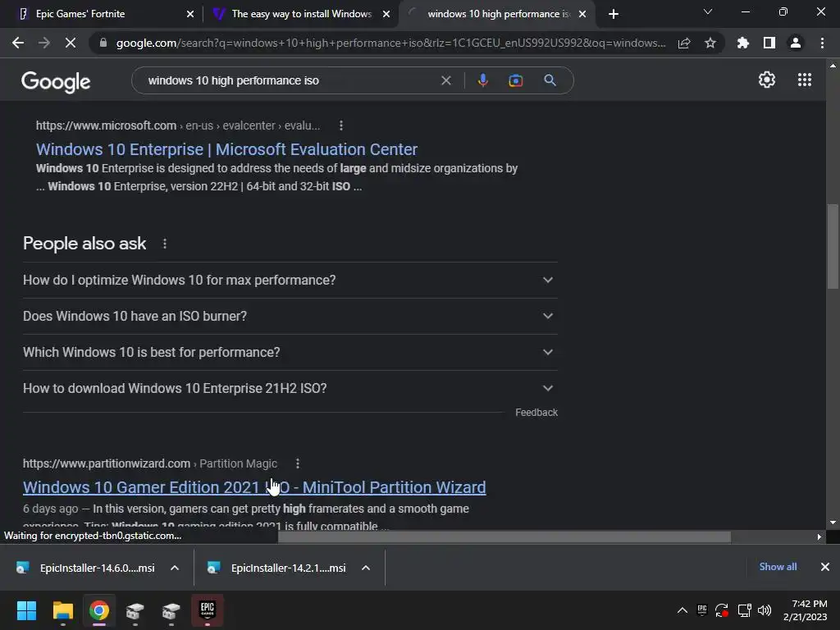Screen dimensions: 840x630
Task: Open Windows Start menu
Action: (26, 610)
